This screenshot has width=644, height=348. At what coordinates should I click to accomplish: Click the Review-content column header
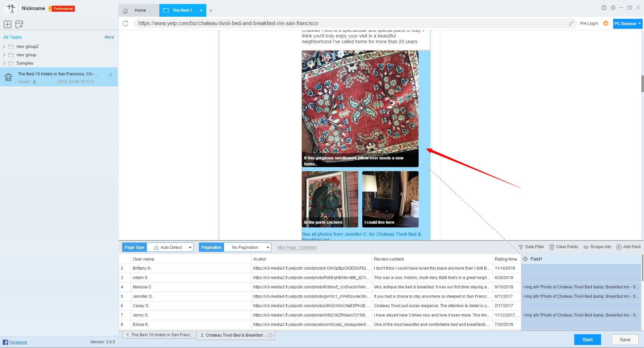coord(433,259)
